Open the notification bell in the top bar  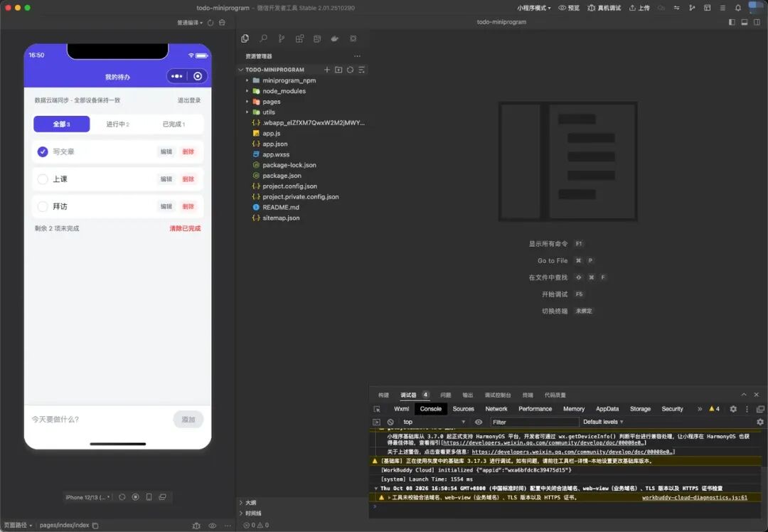coord(738,8)
